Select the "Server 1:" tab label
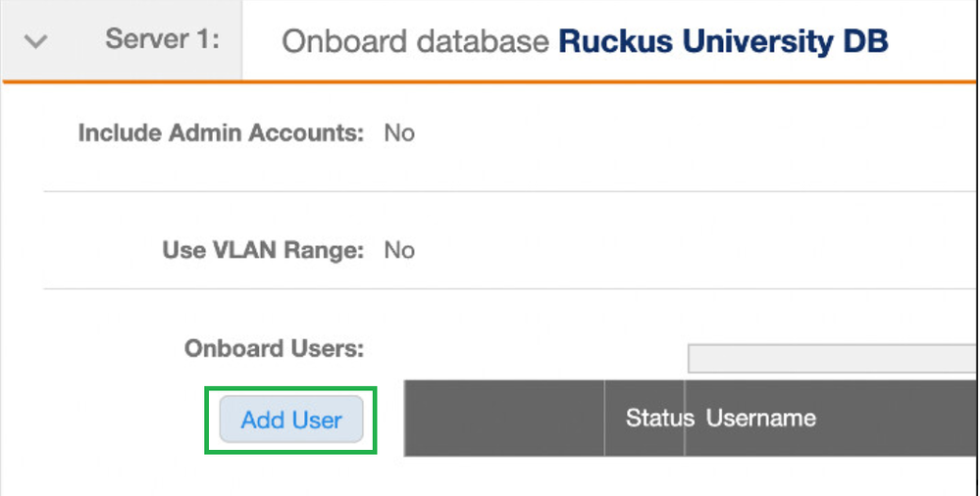This screenshot has height=496, width=980. point(163,40)
